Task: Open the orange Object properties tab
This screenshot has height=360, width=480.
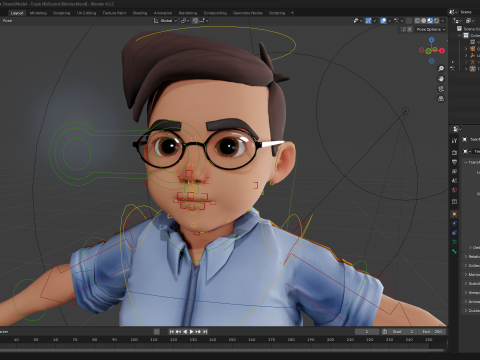Action: point(454,214)
